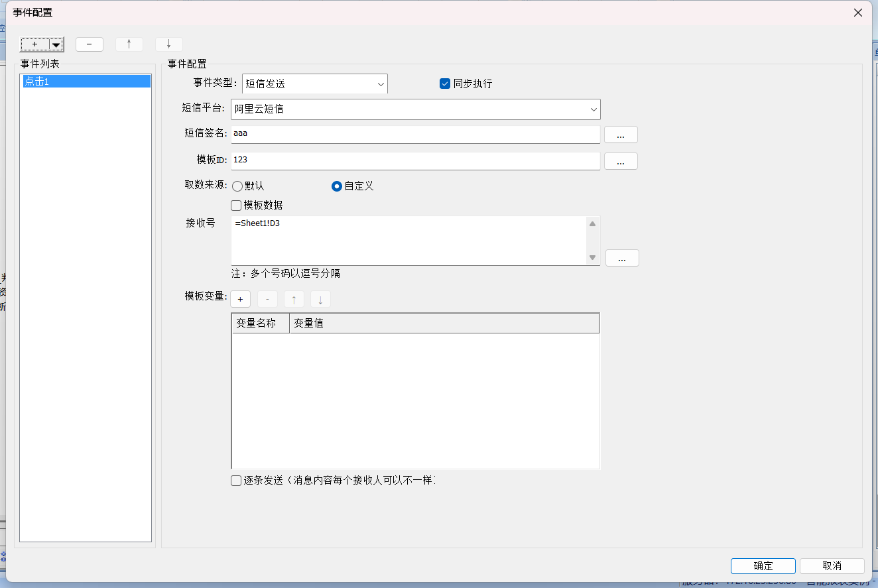The width and height of the screenshot is (878, 588).
Task: Click the 取消 button
Action: click(832, 565)
